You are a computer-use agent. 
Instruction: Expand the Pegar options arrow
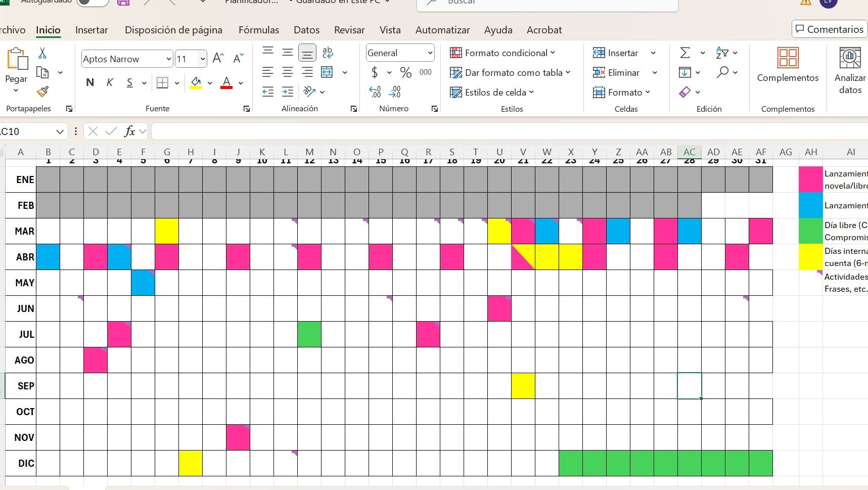16,91
